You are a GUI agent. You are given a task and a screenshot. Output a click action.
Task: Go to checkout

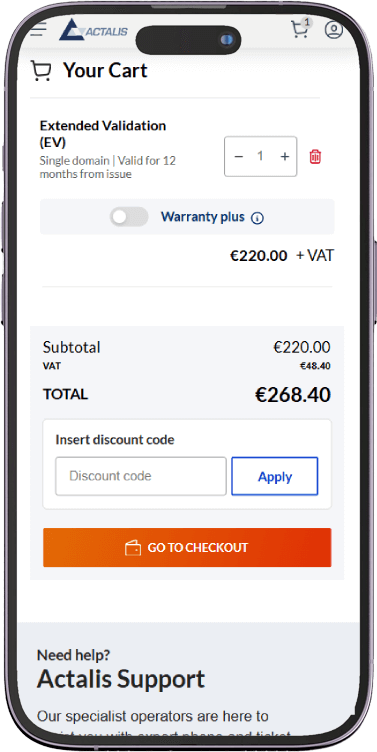187,548
